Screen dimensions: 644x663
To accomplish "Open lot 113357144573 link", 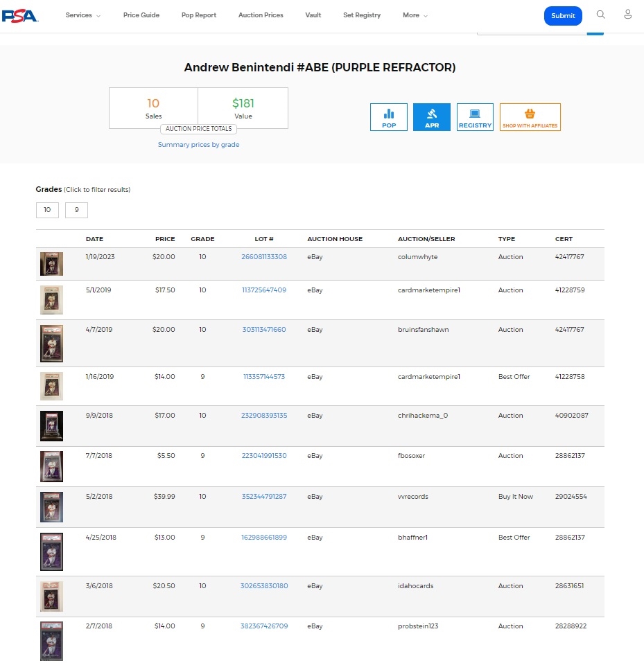I will pyautogui.click(x=264, y=376).
